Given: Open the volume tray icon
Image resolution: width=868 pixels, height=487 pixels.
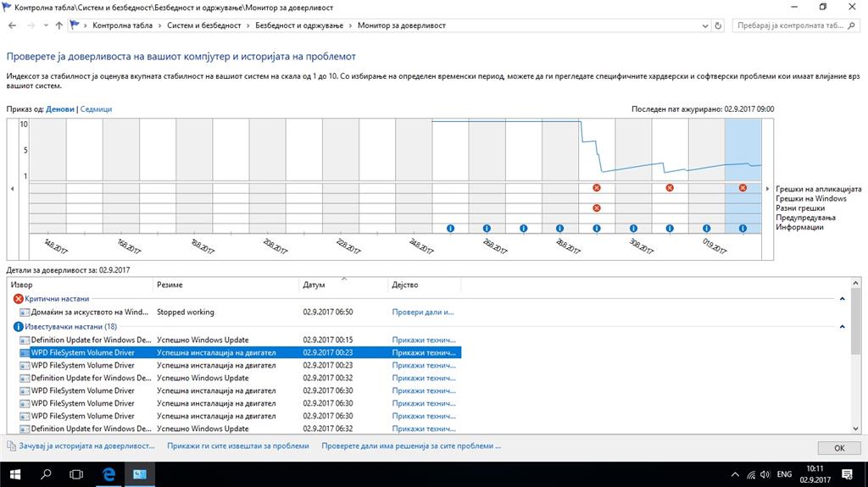Looking at the screenshot, I should point(765,474).
